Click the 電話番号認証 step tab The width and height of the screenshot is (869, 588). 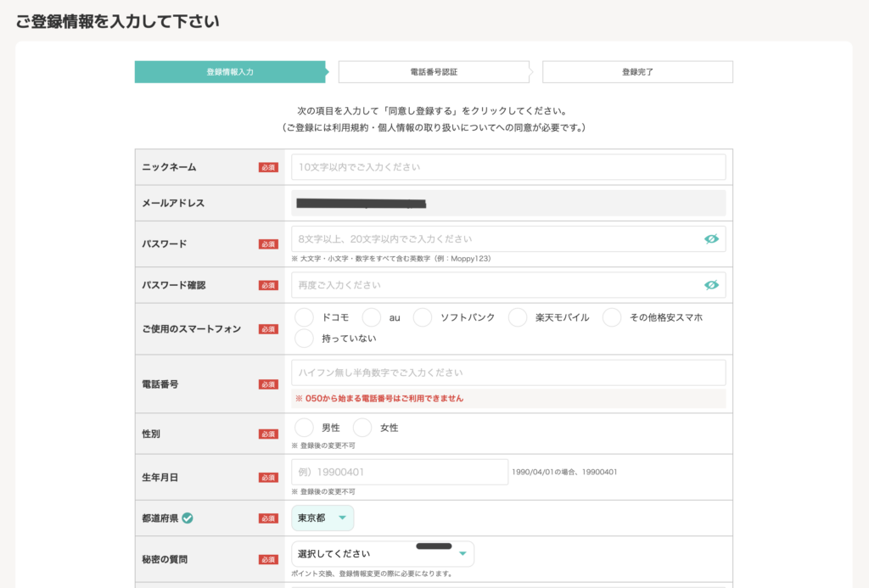[434, 72]
